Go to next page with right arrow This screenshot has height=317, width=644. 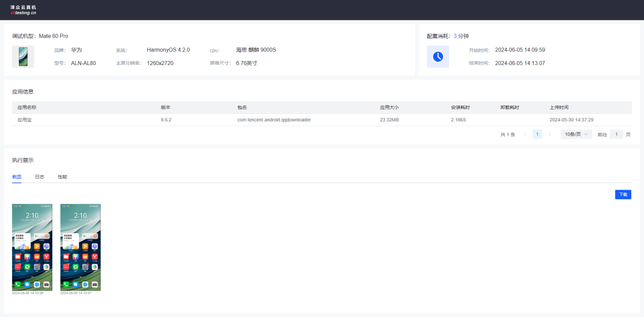[549, 135]
